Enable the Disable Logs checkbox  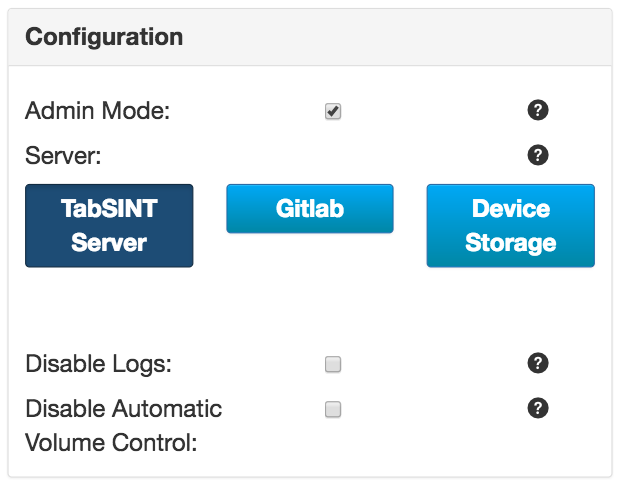point(333,364)
